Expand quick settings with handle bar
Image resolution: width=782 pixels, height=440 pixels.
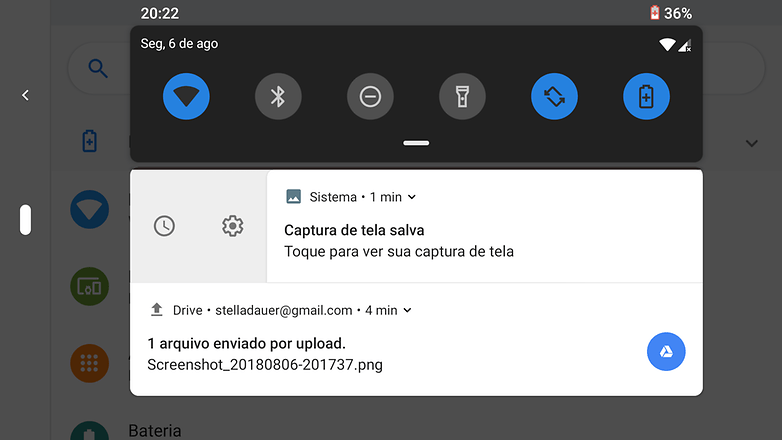[x=416, y=143]
